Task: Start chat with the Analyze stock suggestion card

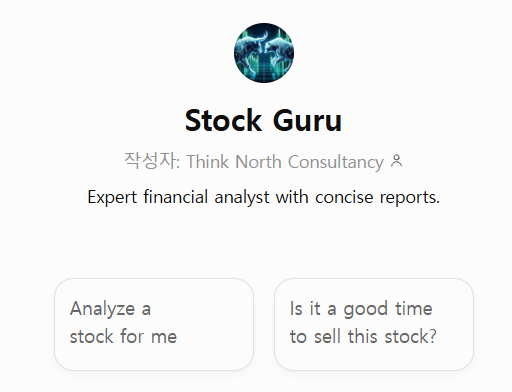Action: coord(154,324)
